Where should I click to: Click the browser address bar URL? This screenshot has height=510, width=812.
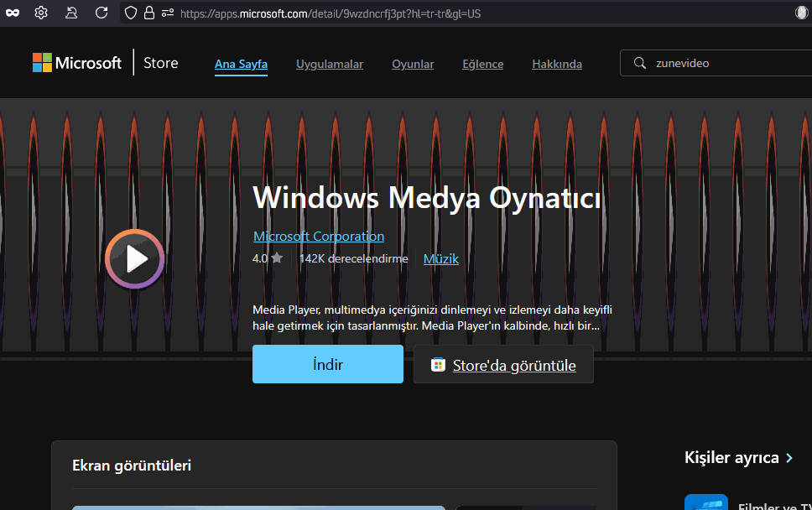tap(331, 13)
